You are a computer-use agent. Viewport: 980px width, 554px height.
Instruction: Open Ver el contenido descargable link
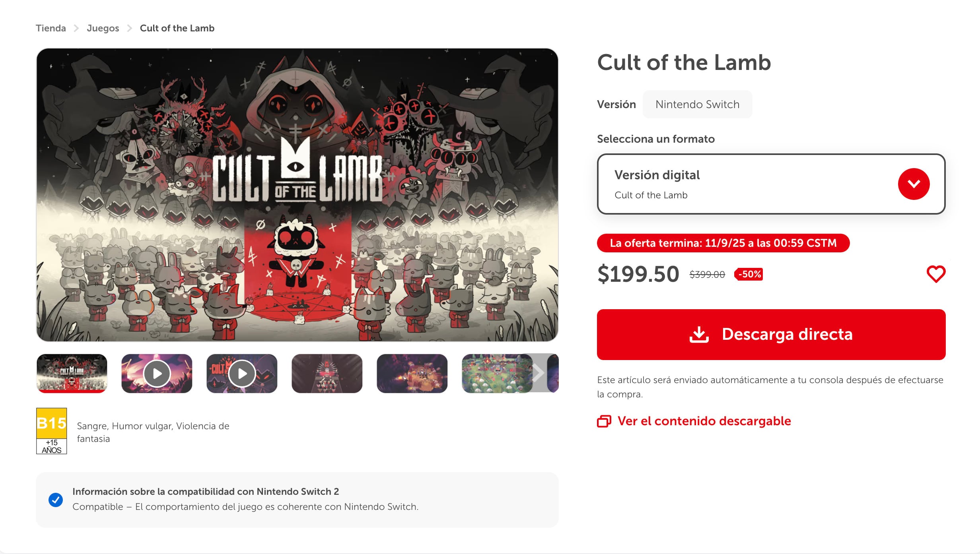pyautogui.click(x=704, y=421)
